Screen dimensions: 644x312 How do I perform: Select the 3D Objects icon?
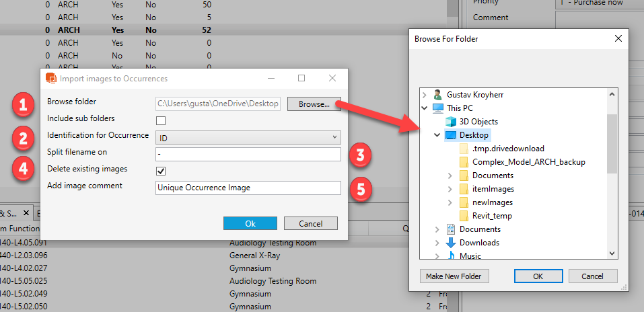pyautogui.click(x=451, y=122)
